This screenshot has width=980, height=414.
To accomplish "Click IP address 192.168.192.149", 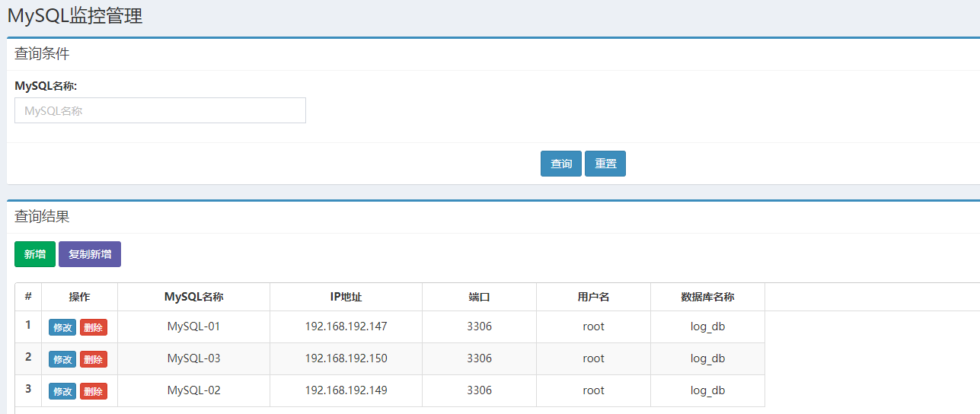I will click(x=346, y=390).
